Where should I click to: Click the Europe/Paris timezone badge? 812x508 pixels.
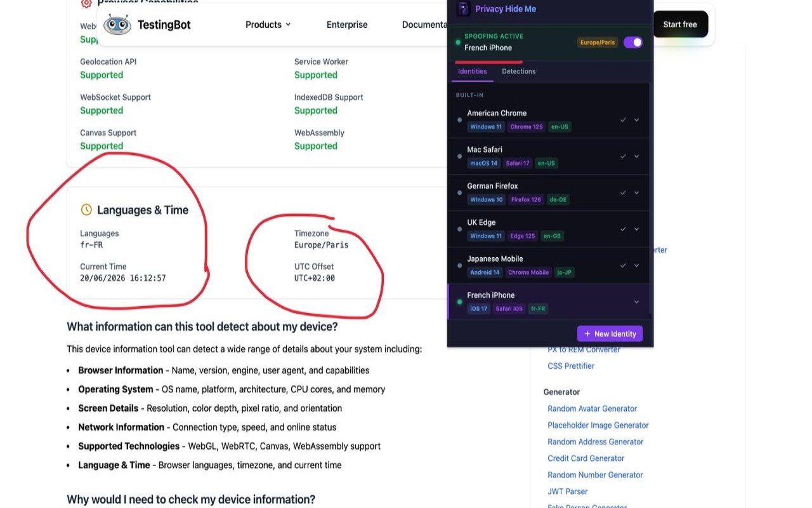click(598, 43)
